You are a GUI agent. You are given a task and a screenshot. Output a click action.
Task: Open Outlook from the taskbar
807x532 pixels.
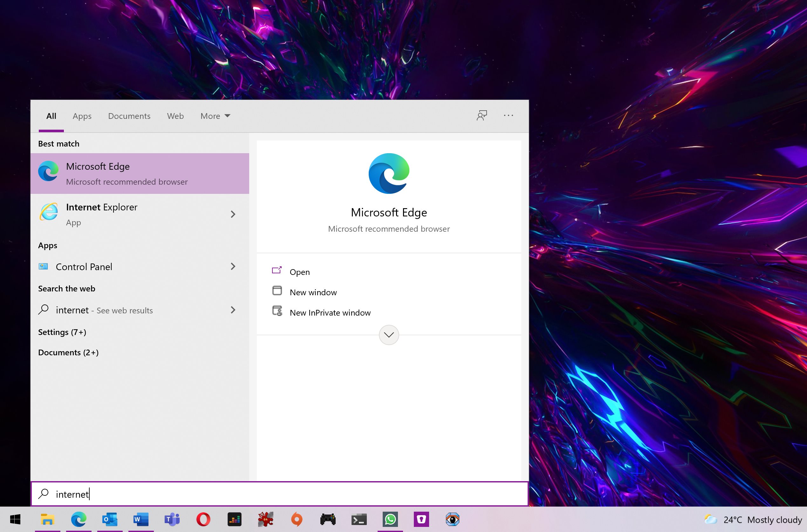click(x=110, y=519)
